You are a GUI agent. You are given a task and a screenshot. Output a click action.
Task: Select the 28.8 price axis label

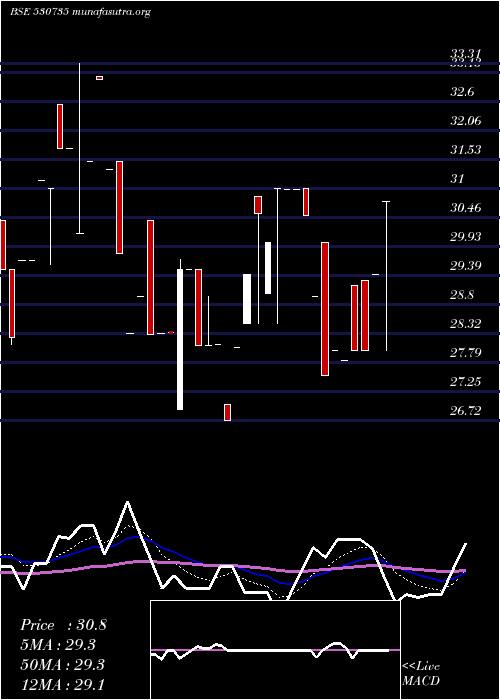pos(462,295)
